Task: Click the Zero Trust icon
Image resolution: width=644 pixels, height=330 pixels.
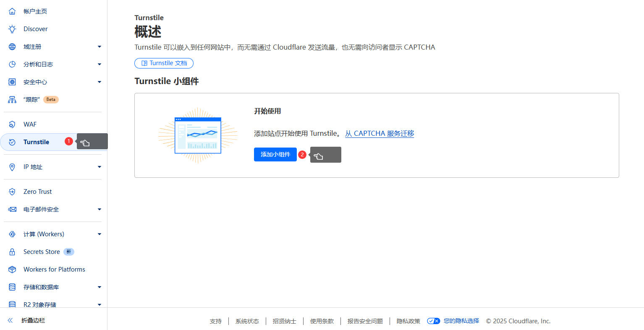Action: tap(12, 192)
